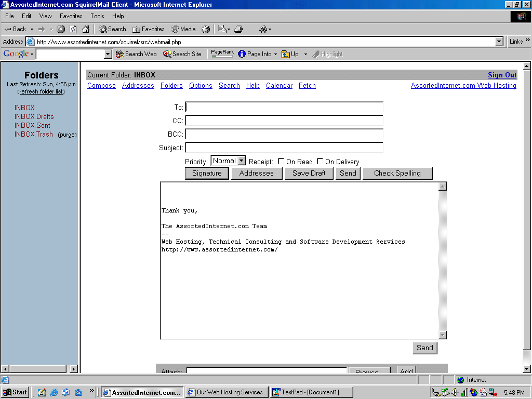Open the Help menu in the menu bar
Viewport: 532px width, 399px height.
pyautogui.click(x=118, y=16)
